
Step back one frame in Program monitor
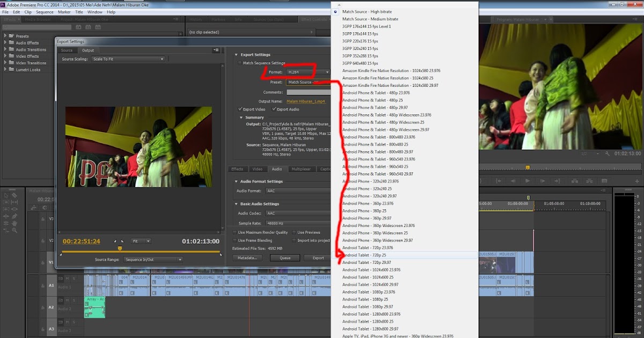513,181
